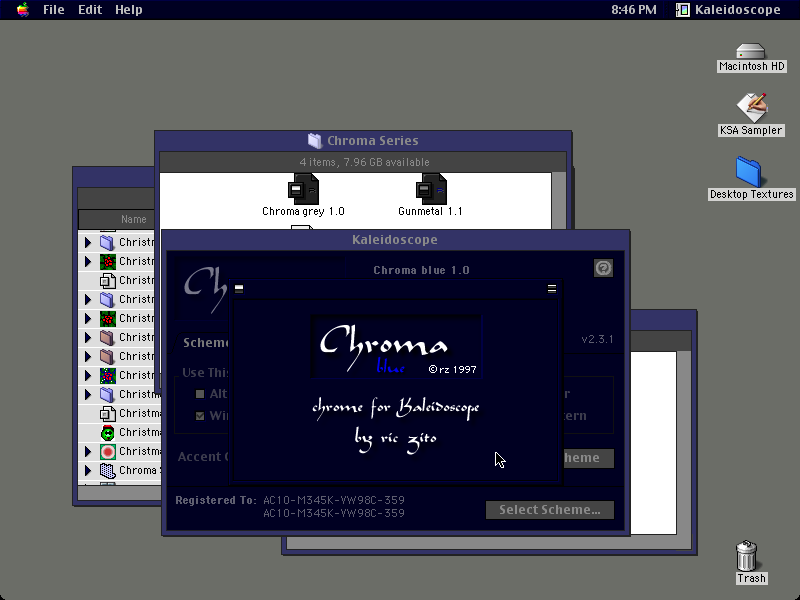
Task: Open the Kaleidoscope application menu
Action: coord(728,10)
